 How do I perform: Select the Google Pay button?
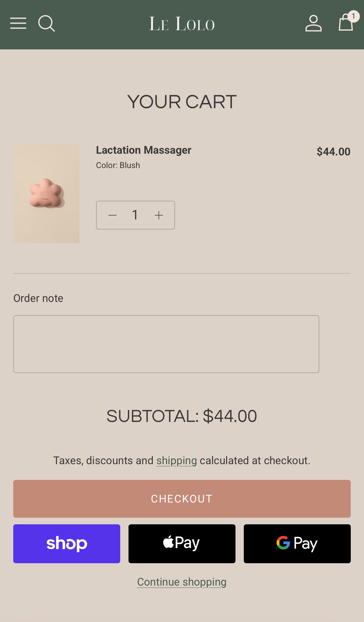(297, 544)
